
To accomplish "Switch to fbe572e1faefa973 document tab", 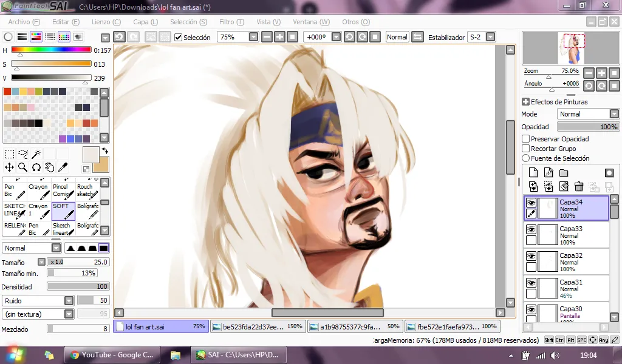I will (x=452, y=326).
